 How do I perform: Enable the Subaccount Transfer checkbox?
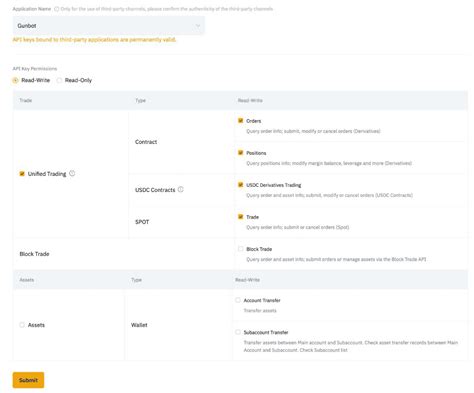coord(238,332)
